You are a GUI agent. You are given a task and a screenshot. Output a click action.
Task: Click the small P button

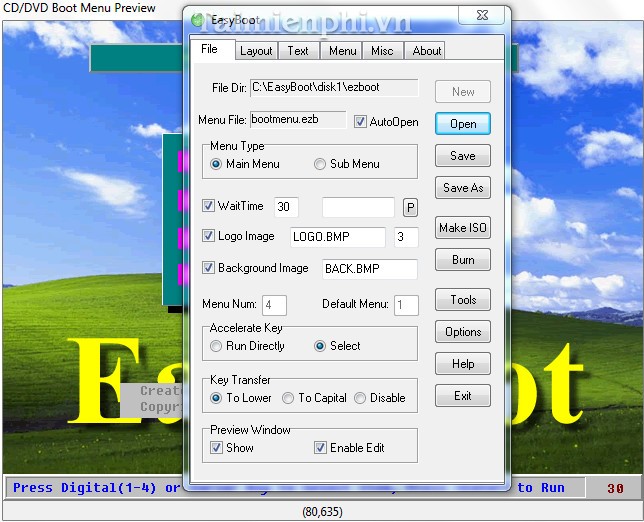click(410, 207)
